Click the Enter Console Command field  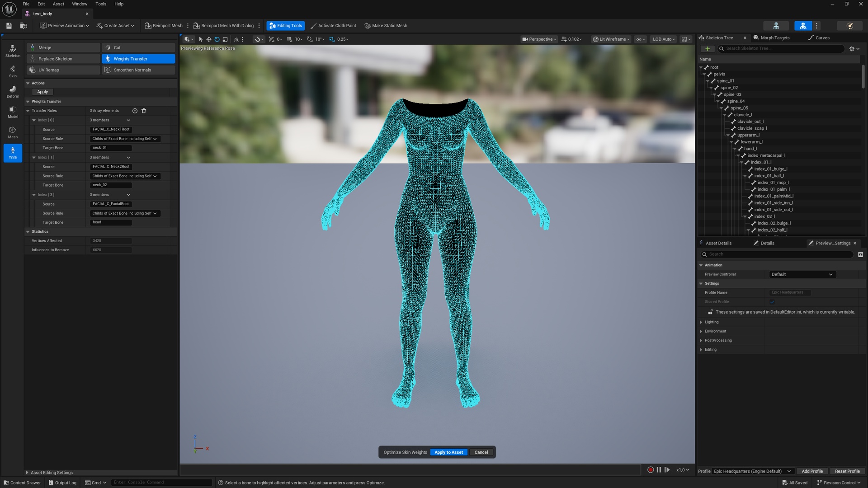[161, 483]
